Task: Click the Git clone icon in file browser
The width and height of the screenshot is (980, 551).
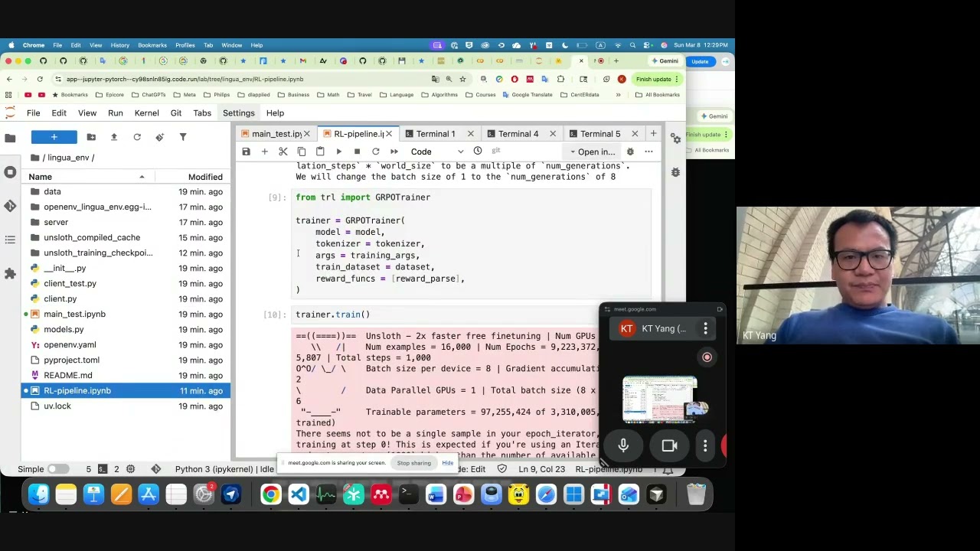Action: [159, 137]
